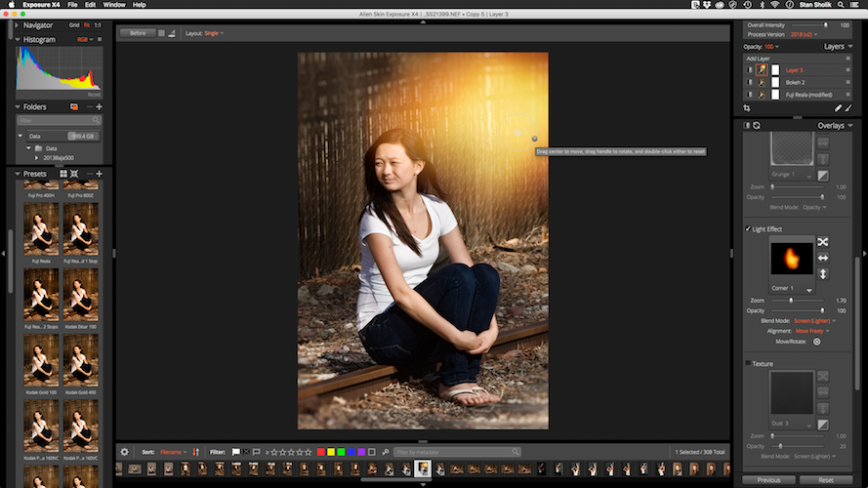
Task: Click the Previous button
Action: point(768,480)
